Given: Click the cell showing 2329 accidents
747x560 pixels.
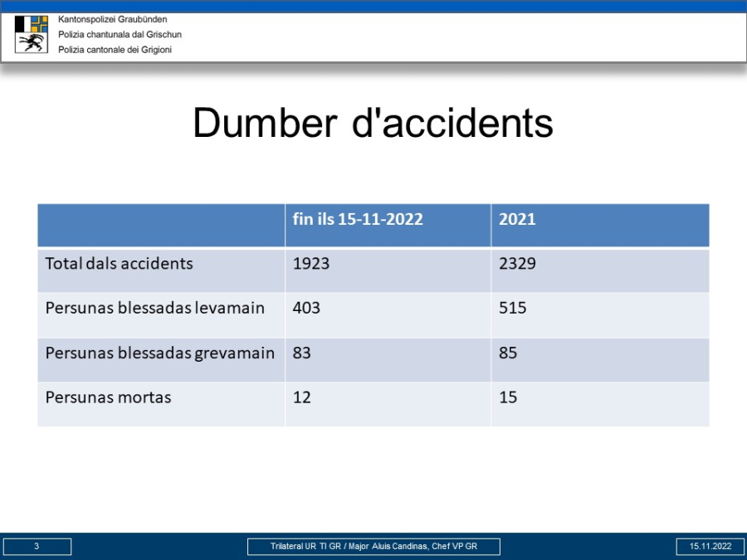Looking at the screenshot, I should 517,264.
